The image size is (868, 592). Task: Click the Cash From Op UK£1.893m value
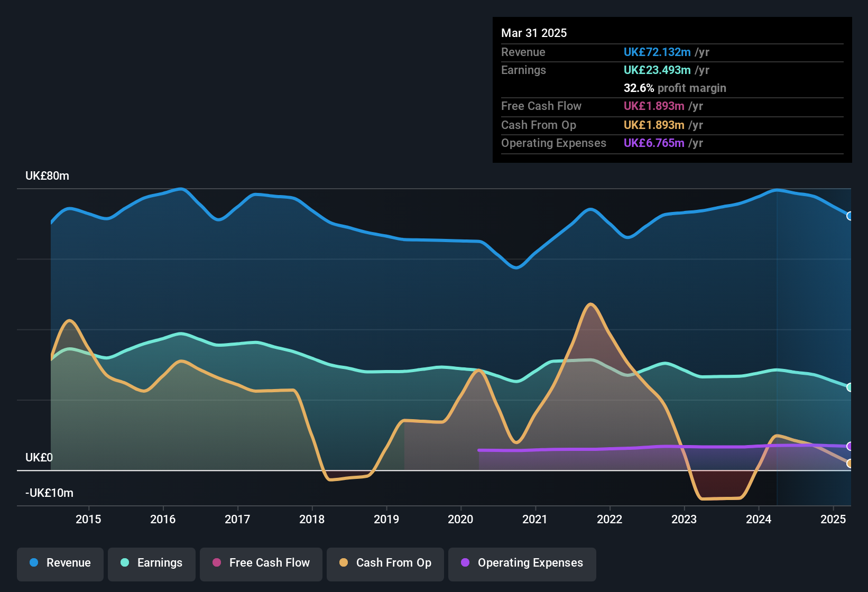click(654, 125)
